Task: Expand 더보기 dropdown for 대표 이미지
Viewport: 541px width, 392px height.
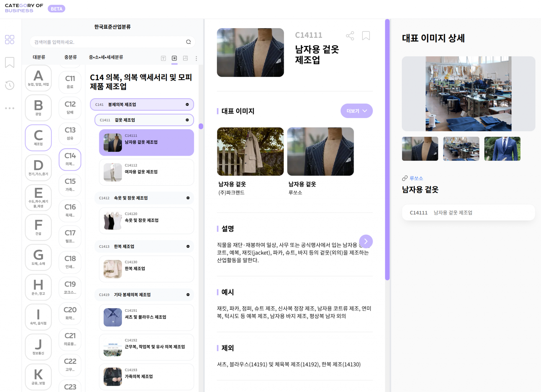Action: coord(356,111)
